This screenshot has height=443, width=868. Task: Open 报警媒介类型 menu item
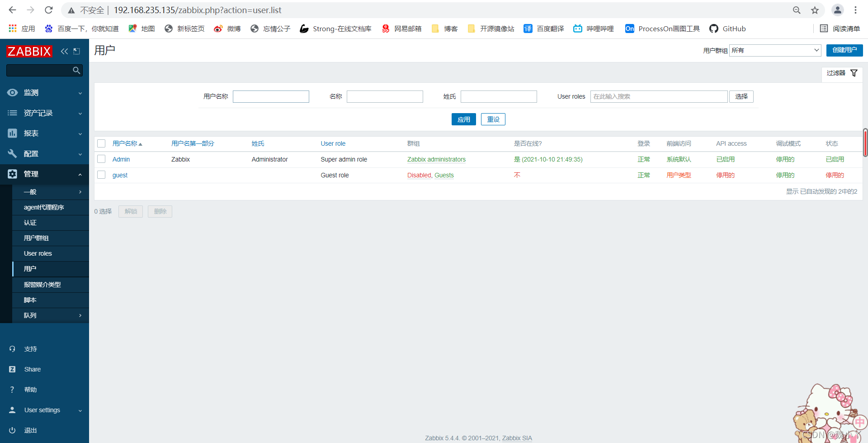[42, 285]
